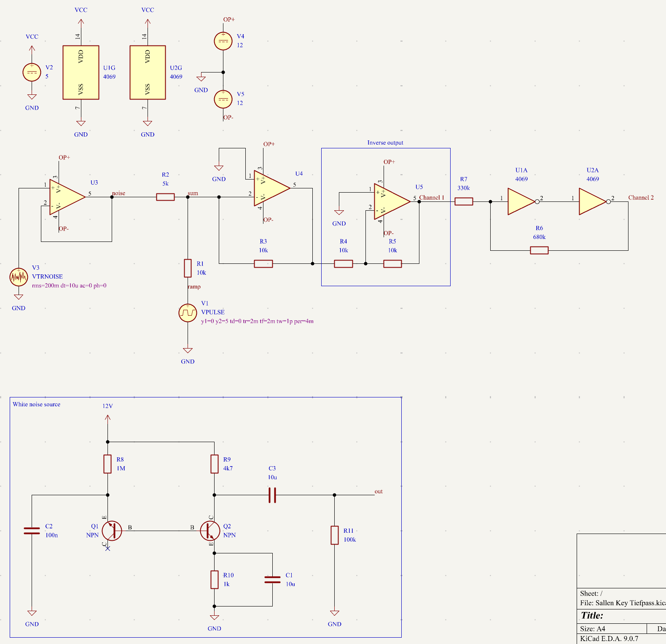This screenshot has width=666, height=644.
Task: Click the Q2 NPN transistor symbol
Action: coord(210,531)
